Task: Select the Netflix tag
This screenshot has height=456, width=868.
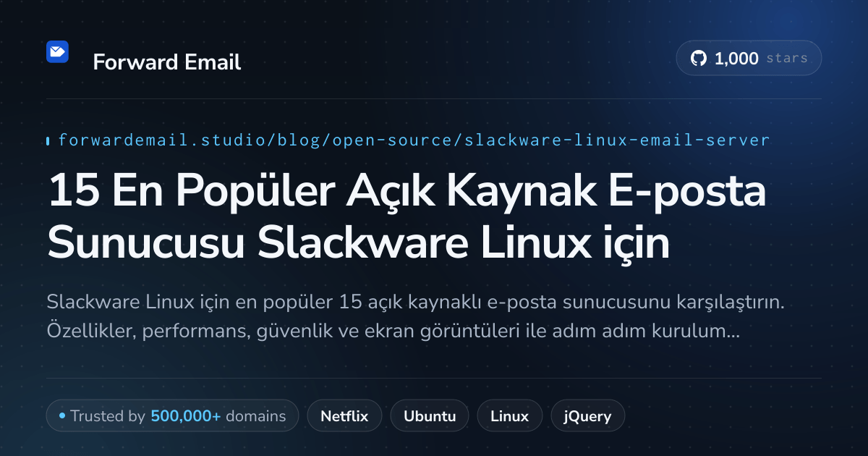Action: coord(344,416)
